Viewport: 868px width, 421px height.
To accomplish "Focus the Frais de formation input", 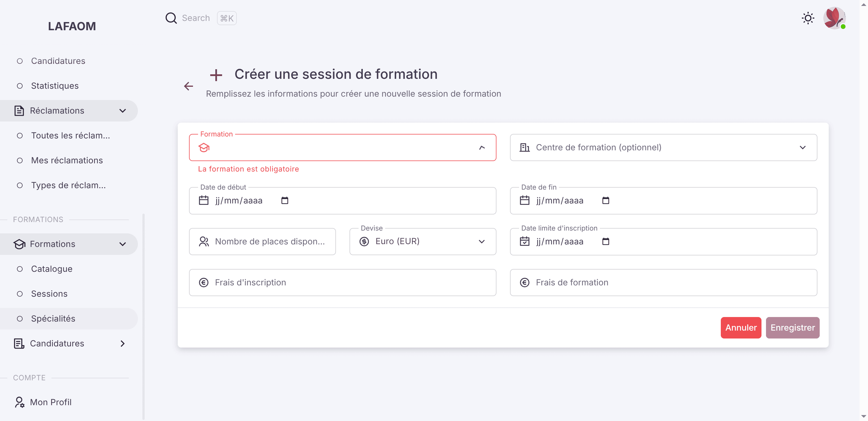I will coord(663,283).
